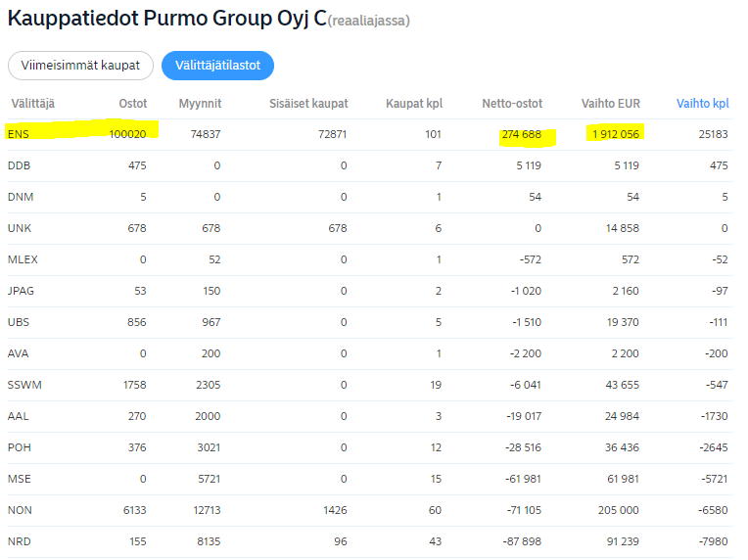Switch to the Viimeisimmät kaupat tab
Image resolution: width=748 pixels, height=560 pixels.
tap(80, 66)
